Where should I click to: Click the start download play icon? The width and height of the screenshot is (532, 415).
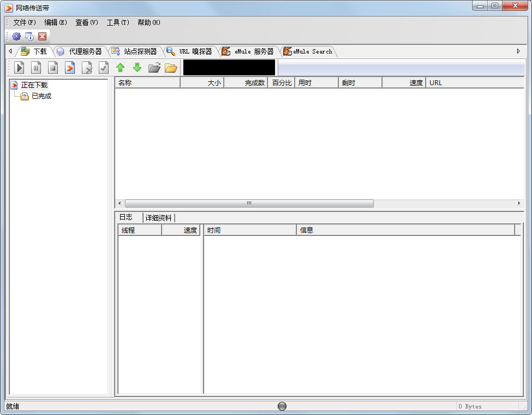click(x=20, y=68)
